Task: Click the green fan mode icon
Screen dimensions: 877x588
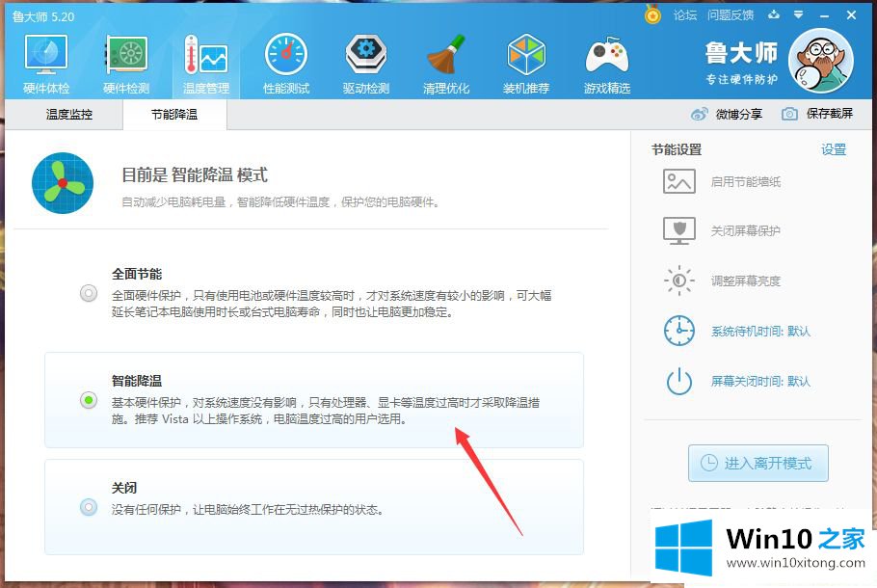Action: point(62,183)
